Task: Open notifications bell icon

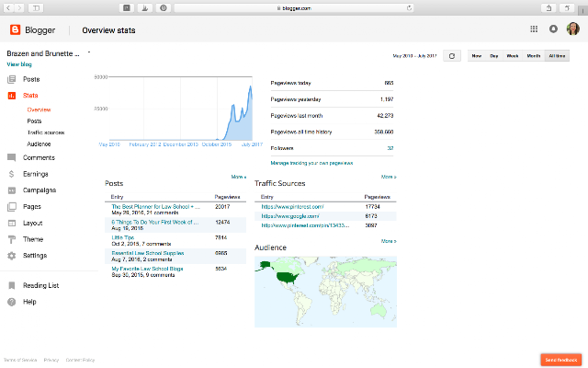Action: [553, 29]
